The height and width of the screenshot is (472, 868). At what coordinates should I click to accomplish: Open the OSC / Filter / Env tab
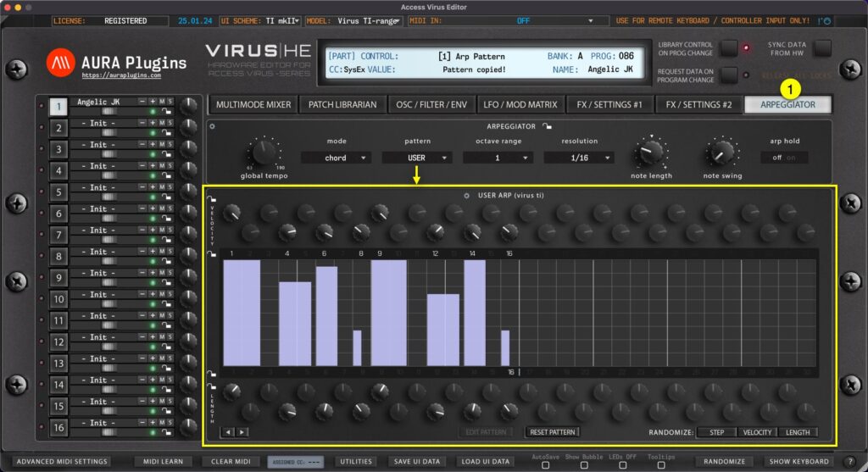coord(431,104)
